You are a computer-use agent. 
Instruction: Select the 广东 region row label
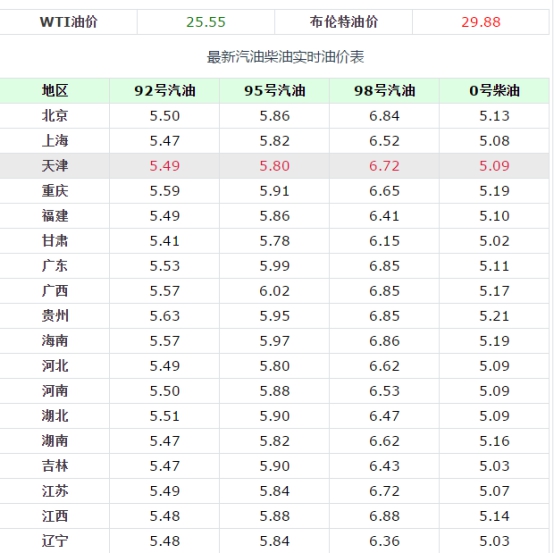54,266
